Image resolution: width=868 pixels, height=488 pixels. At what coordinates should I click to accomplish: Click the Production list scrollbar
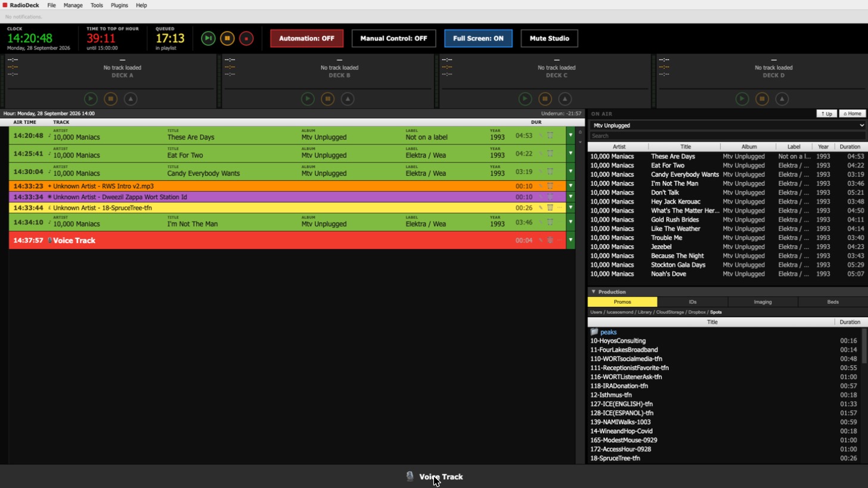864,346
